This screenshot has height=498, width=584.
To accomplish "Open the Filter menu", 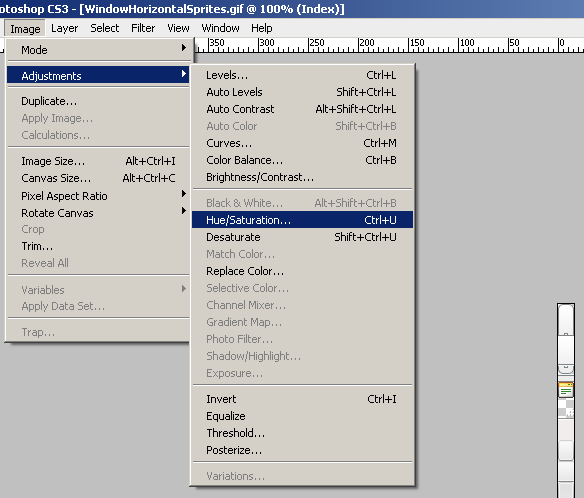I will [143, 28].
